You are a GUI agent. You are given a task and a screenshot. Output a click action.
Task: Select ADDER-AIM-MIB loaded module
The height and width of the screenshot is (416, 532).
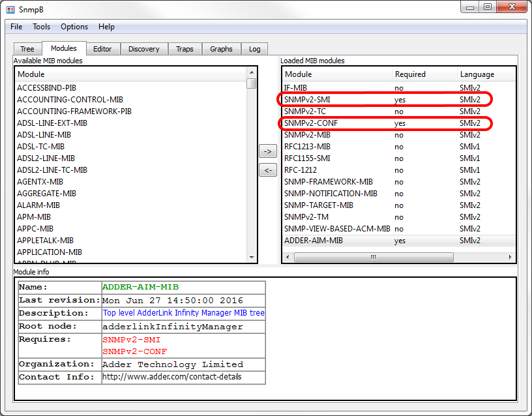pyautogui.click(x=399, y=241)
